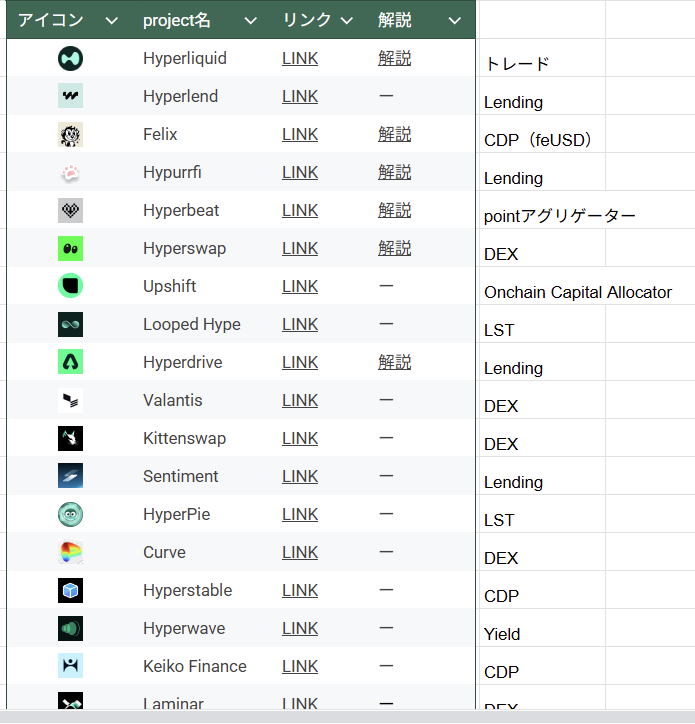Open the Hyperlend LINK

click(300, 97)
